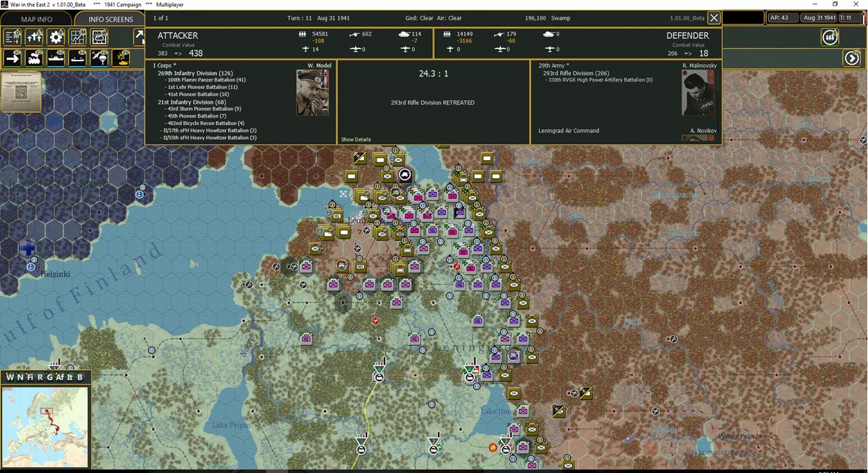Select the F1 Move mode arrow icon
This screenshot has width=868, height=473.
[x=13, y=58]
